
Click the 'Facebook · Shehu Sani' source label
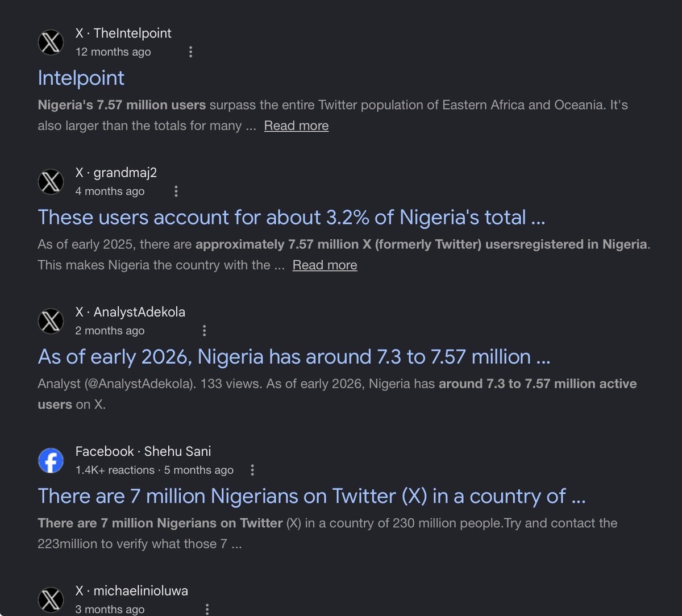(x=143, y=451)
